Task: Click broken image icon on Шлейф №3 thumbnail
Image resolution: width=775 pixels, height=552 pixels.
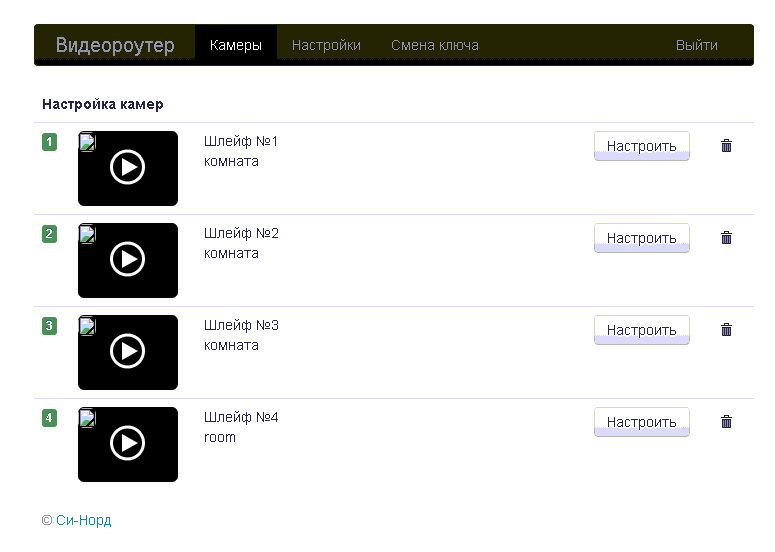Action: pos(87,326)
